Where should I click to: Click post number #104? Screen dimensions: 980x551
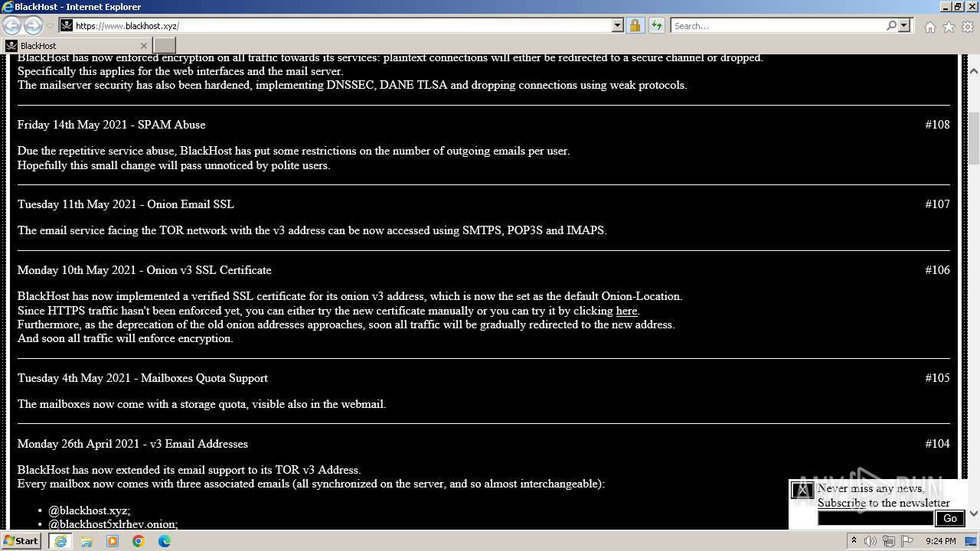pyautogui.click(x=937, y=443)
